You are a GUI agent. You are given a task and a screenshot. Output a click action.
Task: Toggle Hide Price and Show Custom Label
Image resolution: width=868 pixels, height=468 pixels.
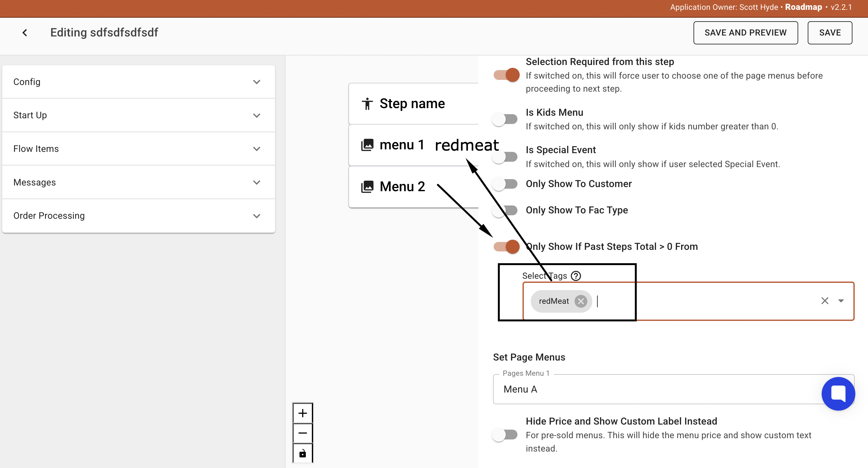[x=504, y=435]
